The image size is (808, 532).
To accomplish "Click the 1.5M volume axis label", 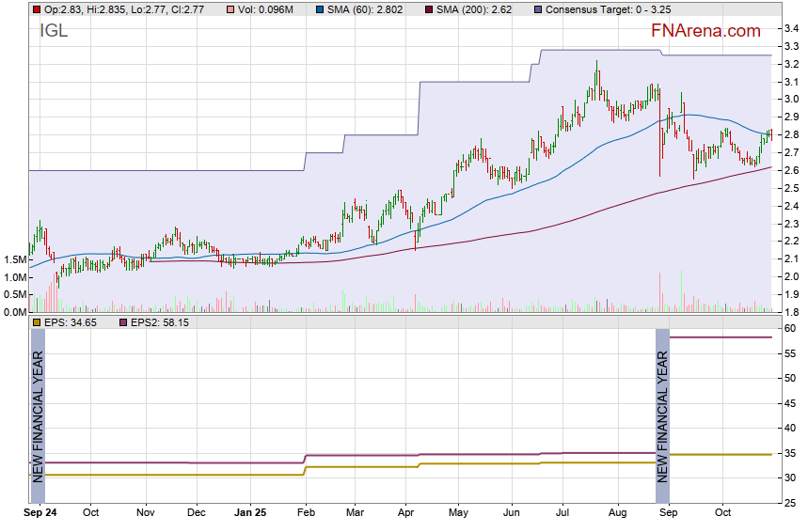I will [14, 260].
